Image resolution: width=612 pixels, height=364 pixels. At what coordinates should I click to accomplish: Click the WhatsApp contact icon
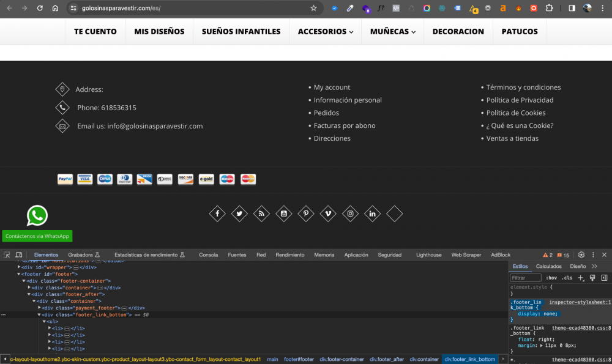37,215
